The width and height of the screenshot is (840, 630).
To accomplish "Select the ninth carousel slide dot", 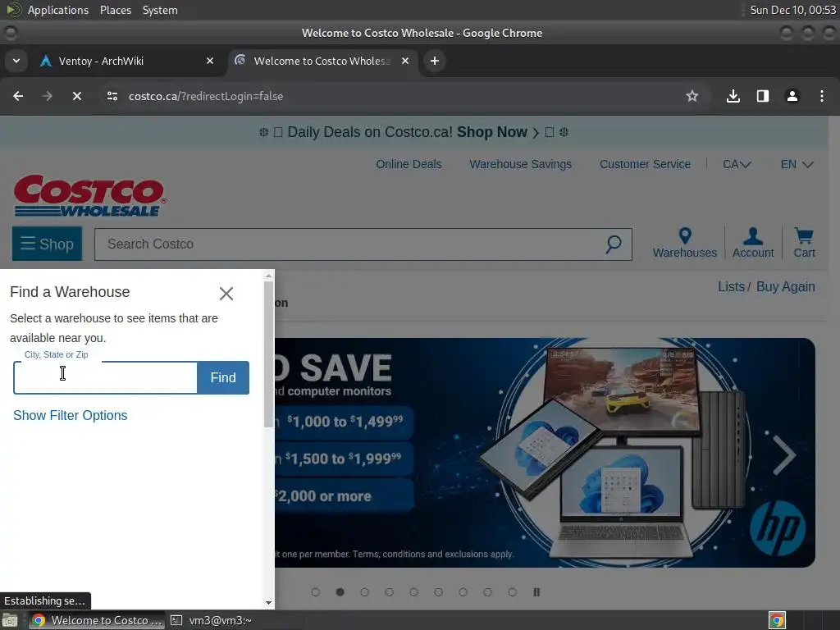I will (512, 592).
